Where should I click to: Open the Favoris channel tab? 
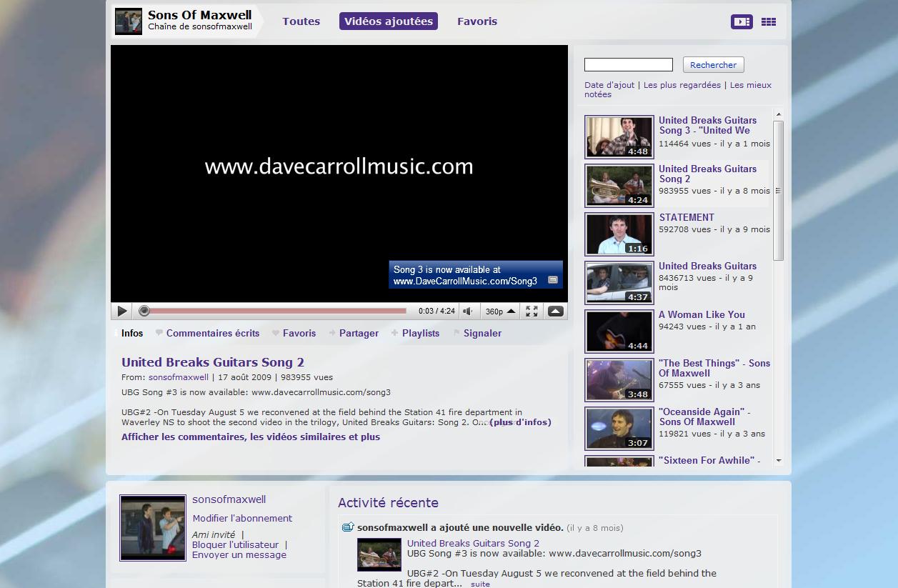pyautogui.click(x=477, y=21)
